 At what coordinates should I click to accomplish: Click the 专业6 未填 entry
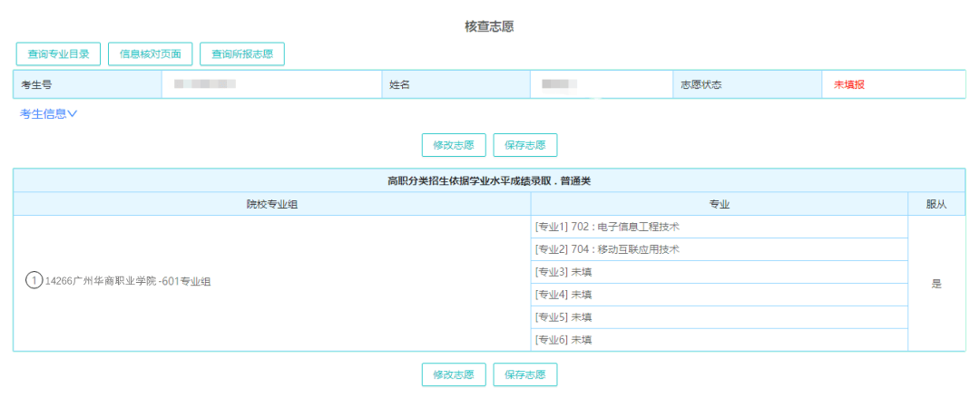coord(563,340)
